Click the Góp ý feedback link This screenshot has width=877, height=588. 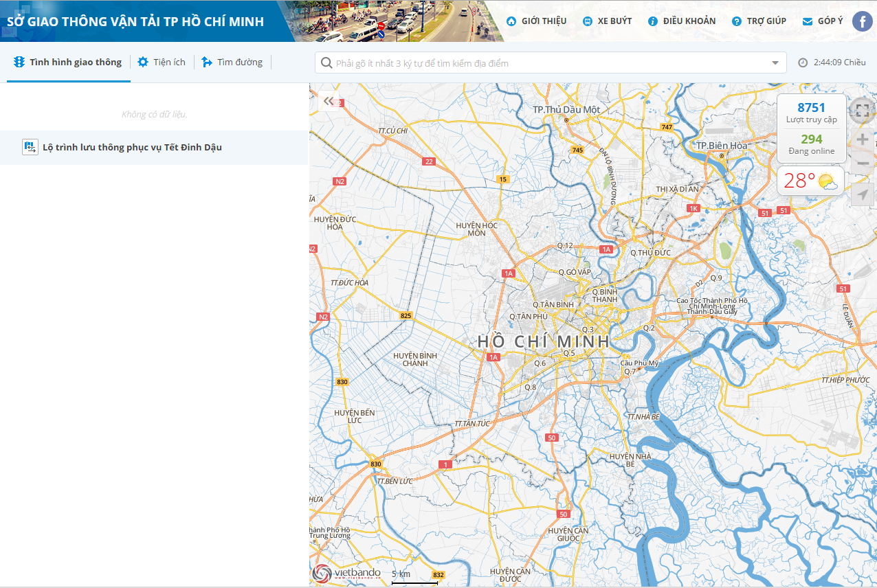[x=823, y=21]
